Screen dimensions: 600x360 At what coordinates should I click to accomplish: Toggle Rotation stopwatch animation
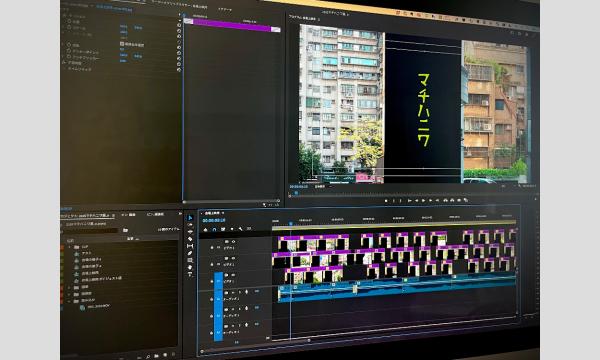tap(69, 45)
